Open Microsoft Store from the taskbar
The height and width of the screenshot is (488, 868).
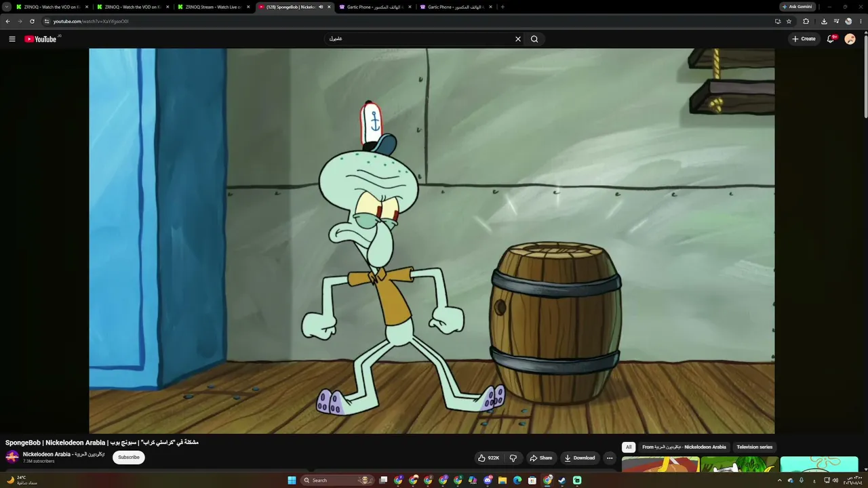pyautogui.click(x=532, y=481)
